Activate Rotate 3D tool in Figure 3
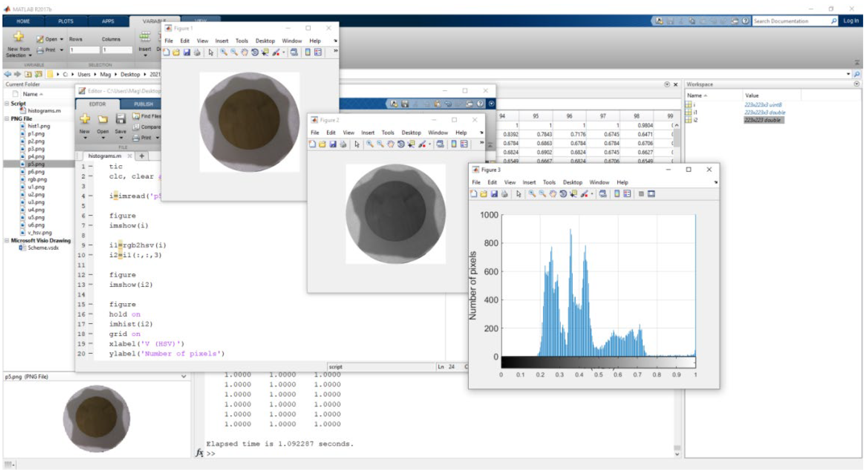Viewport: 868px width, 474px height. (x=563, y=194)
